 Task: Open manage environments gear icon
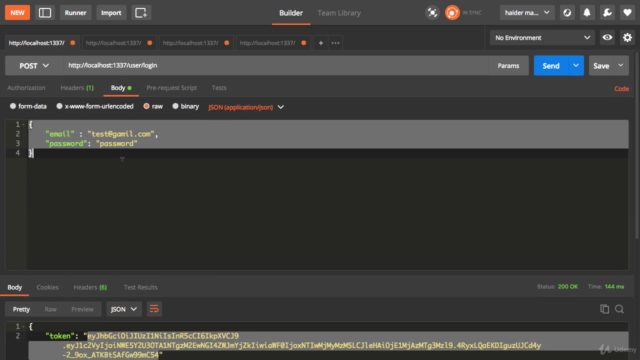point(627,38)
